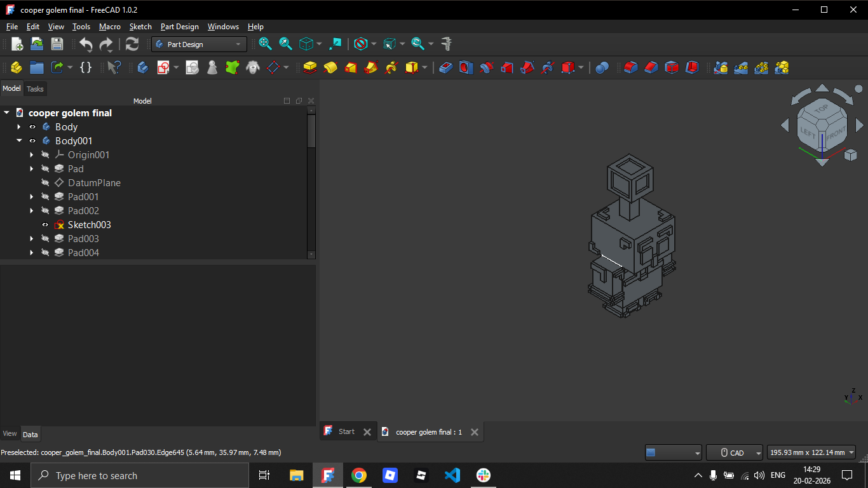This screenshot has height=488, width=868.
Task: Click the Boolean operation spheres icon
Action: point(602,67)
